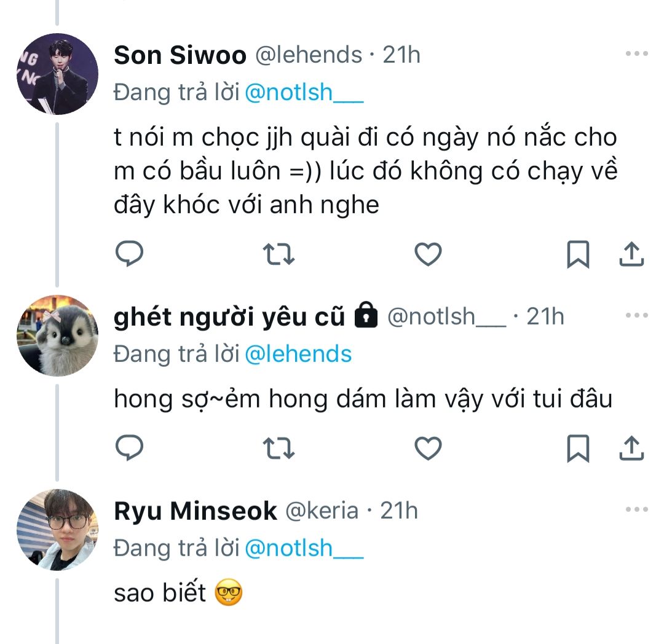Share the 'hong sợ' tweet

(x=631, y=448)
